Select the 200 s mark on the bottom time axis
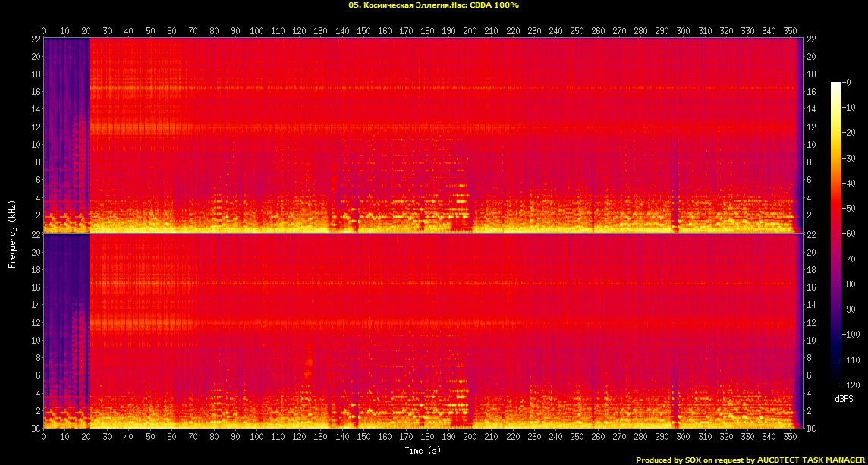Screen dimensions: 868x465 471,438
